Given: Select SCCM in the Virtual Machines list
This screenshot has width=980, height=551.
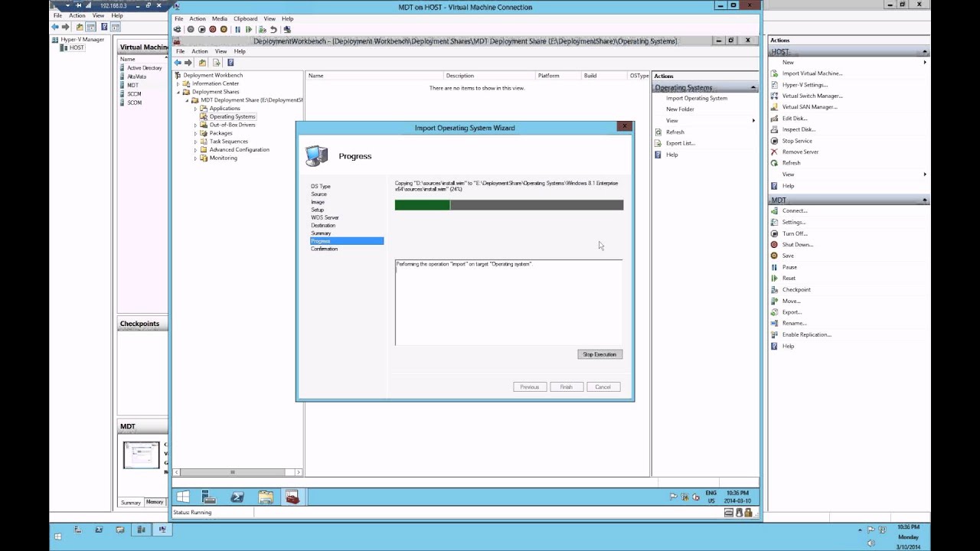Looking at the screenshot, I should (134, 94).
